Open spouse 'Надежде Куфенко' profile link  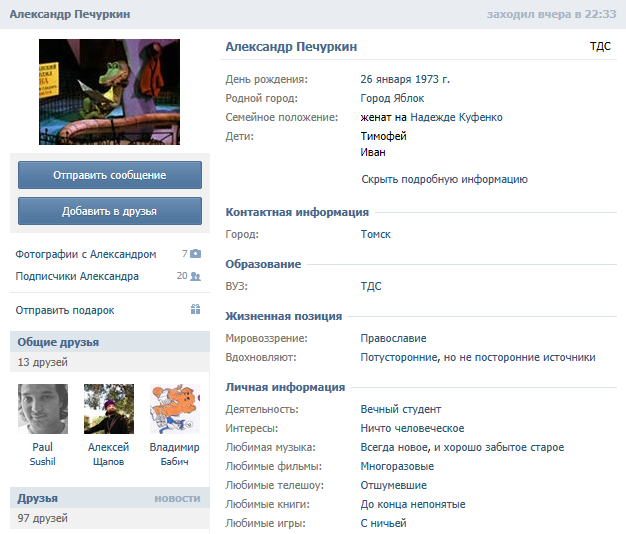point(456,117)
